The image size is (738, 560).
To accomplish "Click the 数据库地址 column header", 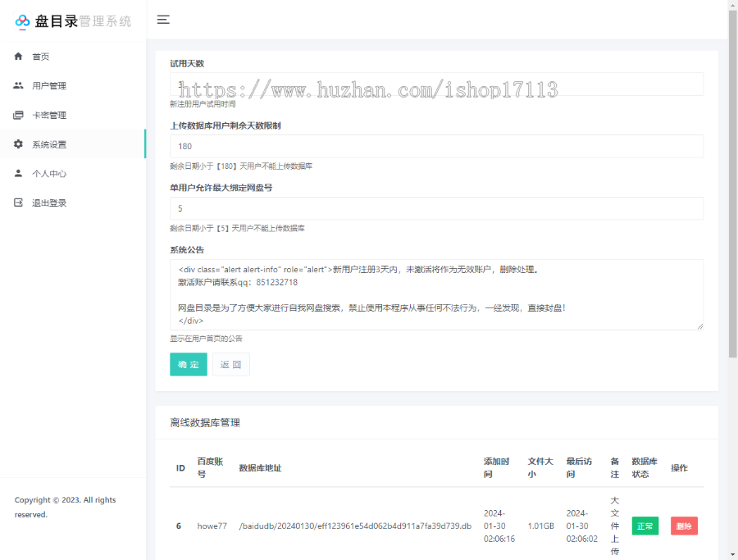I will pyautogui.click(x=260, y=468).
